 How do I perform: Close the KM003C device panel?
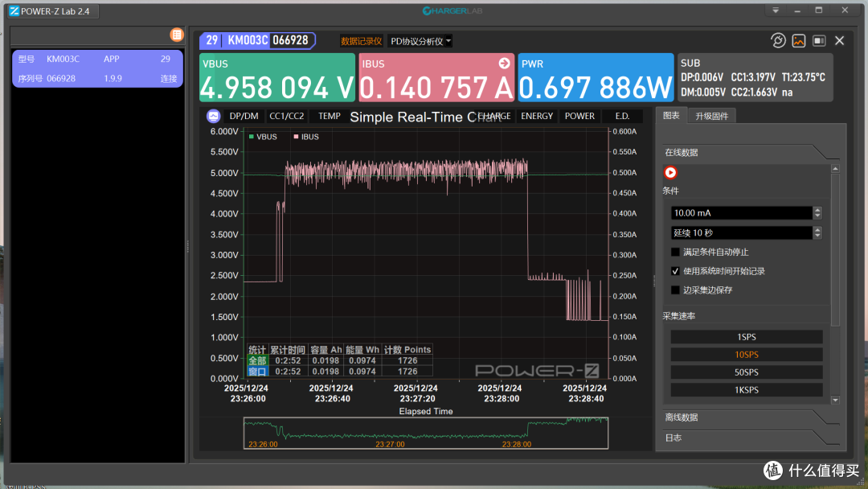pos(839,40)
